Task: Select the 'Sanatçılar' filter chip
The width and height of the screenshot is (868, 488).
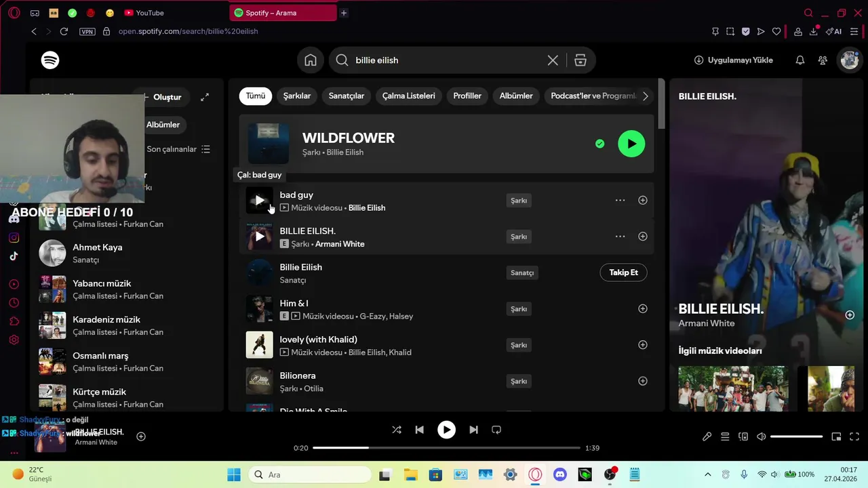Action: tap(347, 96)
